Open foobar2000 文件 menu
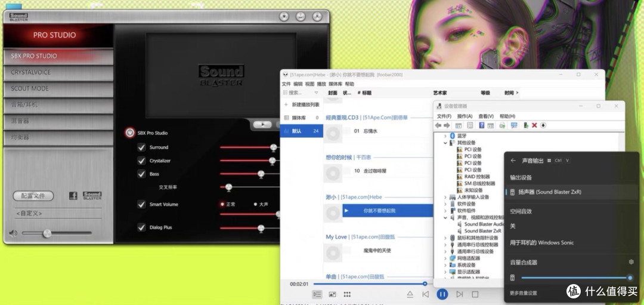This screenshot has width=644, height=305. (286, 84)
